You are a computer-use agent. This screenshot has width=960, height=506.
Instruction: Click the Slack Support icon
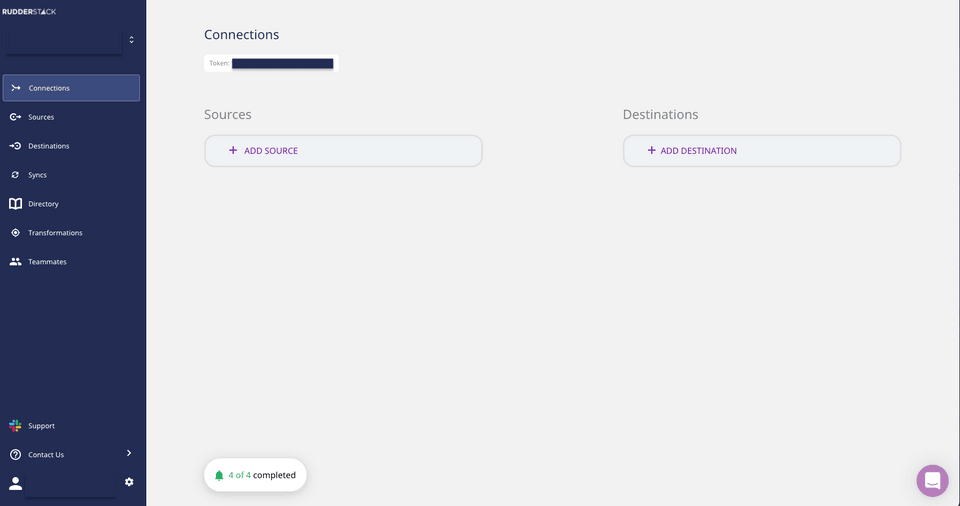tap(15, 425)
